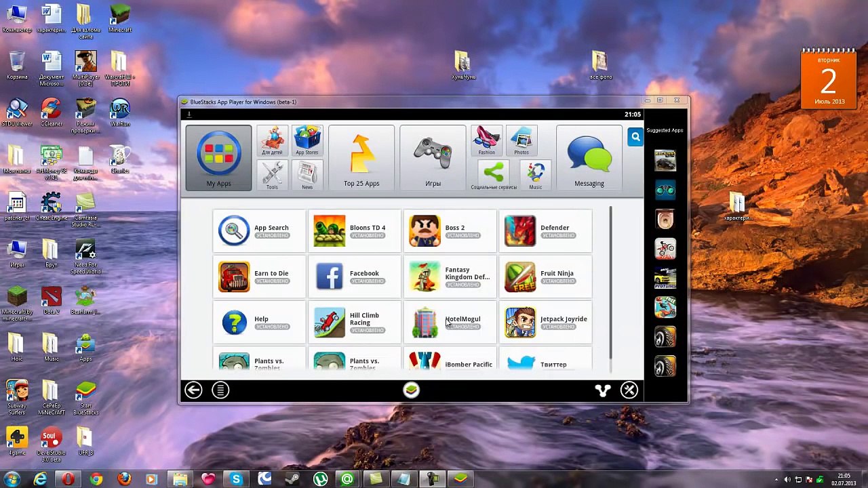Open the Messaging category
This screenshot has width=868, height=488.
[x=589, y=158]
